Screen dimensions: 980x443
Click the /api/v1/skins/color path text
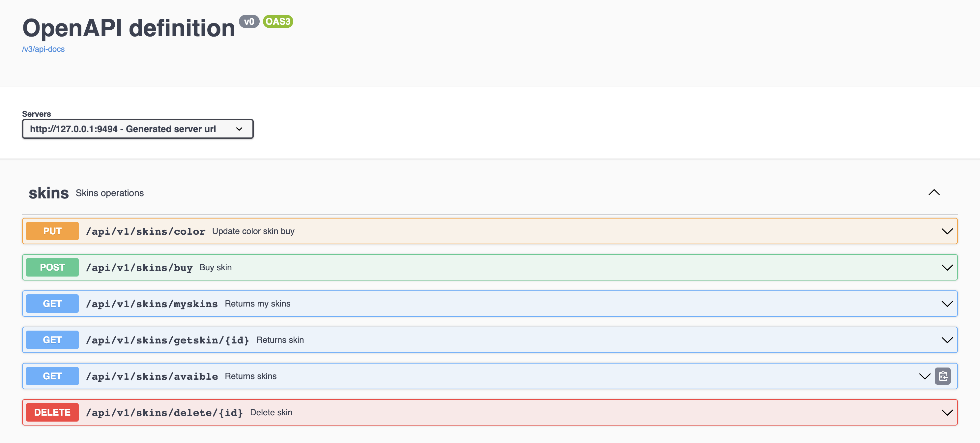click(x=145, y=231)
